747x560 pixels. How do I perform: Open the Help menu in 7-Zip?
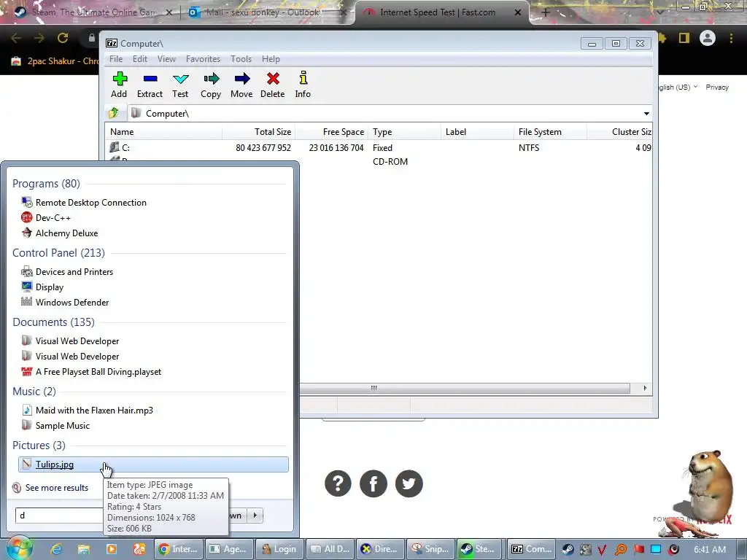point(271,59)
